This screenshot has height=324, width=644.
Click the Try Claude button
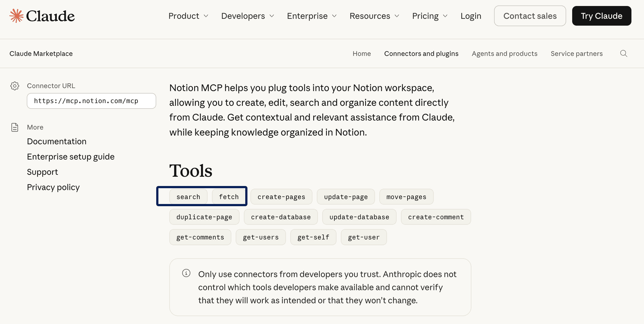point(601,16)
